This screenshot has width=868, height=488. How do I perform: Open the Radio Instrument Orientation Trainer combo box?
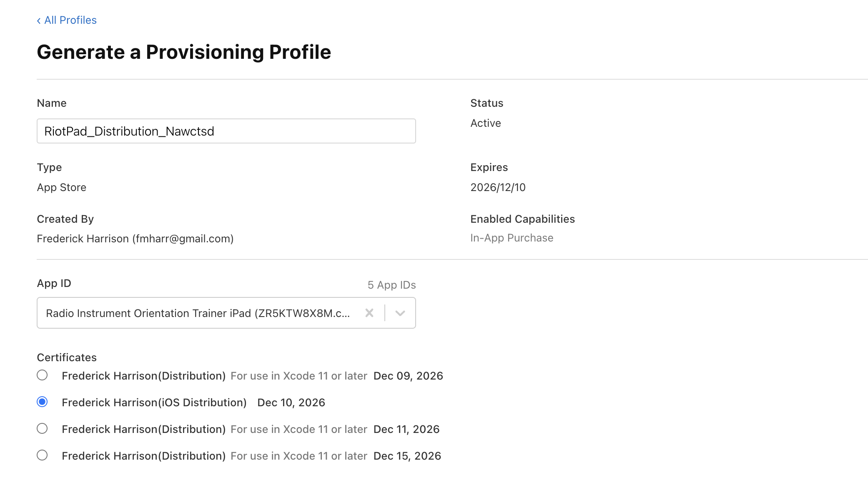[x=198, y=313]
